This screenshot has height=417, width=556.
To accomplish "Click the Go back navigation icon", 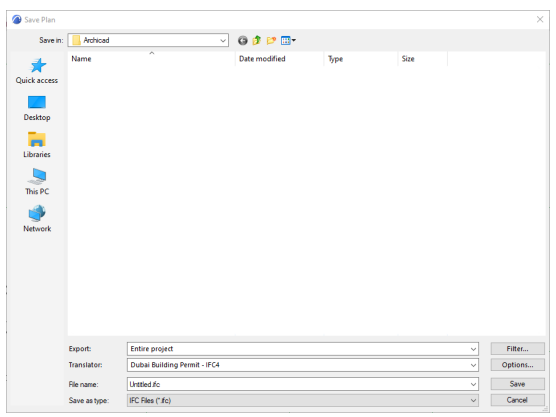I will pos(243,40).
